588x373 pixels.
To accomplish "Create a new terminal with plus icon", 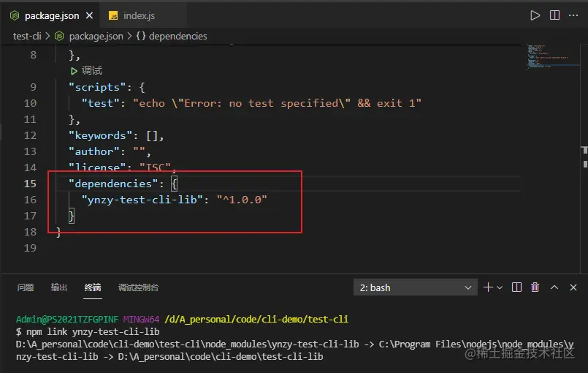I will click(x=488, y=287).
